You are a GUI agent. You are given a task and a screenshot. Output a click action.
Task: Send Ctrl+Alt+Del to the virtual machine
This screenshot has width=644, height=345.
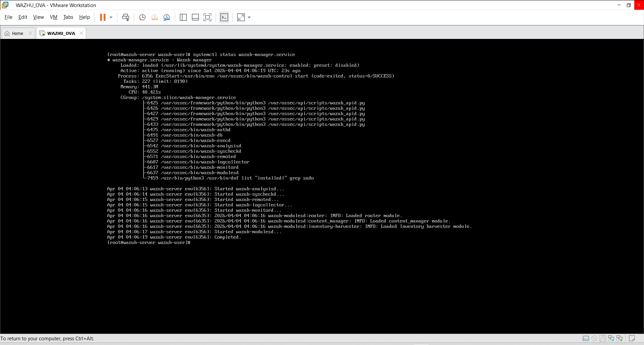126,17
